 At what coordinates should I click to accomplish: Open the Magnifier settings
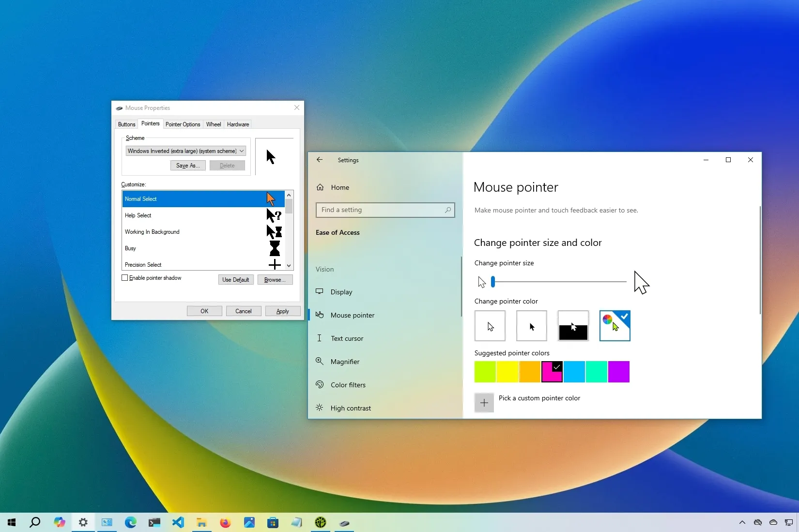coord(345,361)
